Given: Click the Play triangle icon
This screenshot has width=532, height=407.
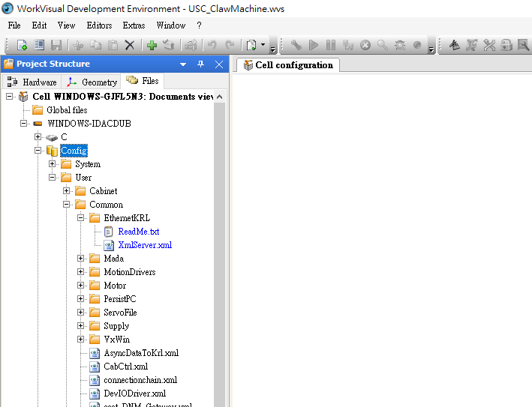Looking at the screenshot, I should coord(314,45).
